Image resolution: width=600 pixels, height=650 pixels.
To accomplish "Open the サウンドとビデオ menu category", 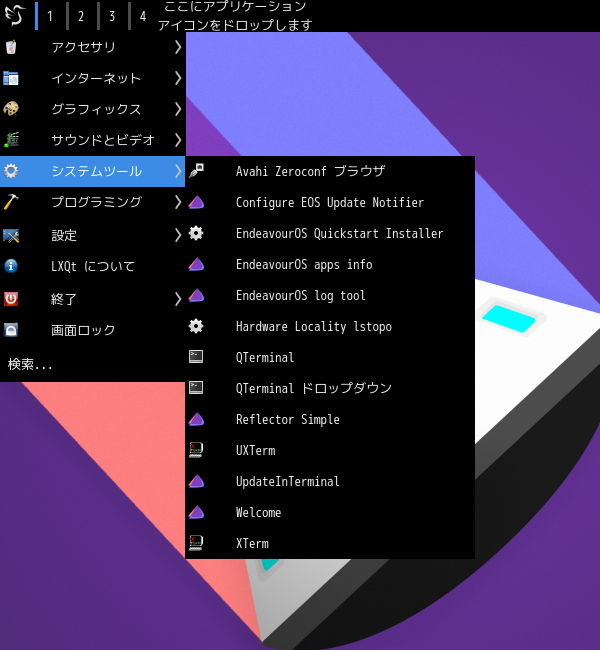I will coord(92,140).
